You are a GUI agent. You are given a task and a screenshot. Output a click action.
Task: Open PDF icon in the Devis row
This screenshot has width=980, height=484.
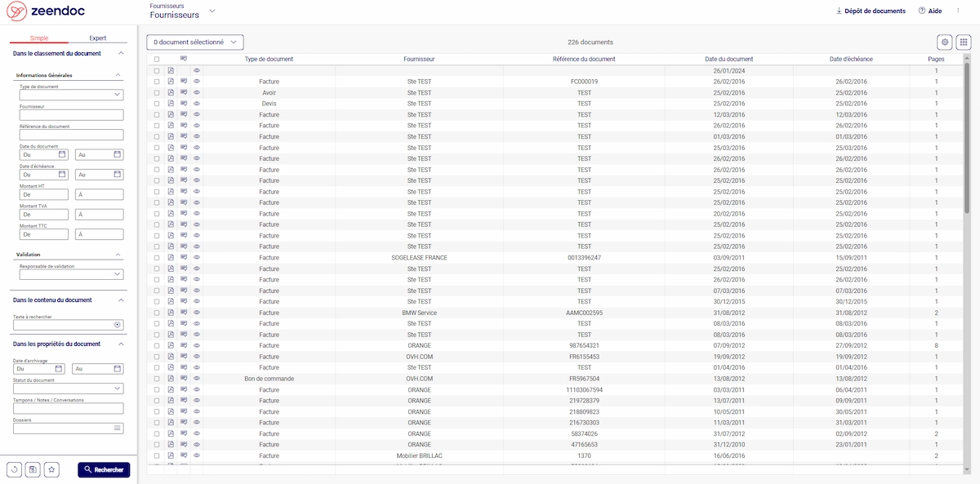click(x=171, y=104)
